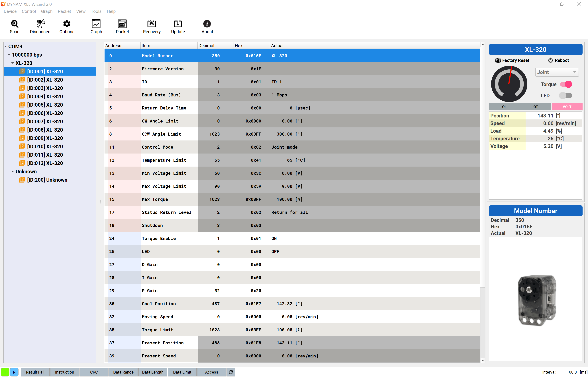Click the control table scrollbar up arrow
588x377 pixels.
(483, 45)
